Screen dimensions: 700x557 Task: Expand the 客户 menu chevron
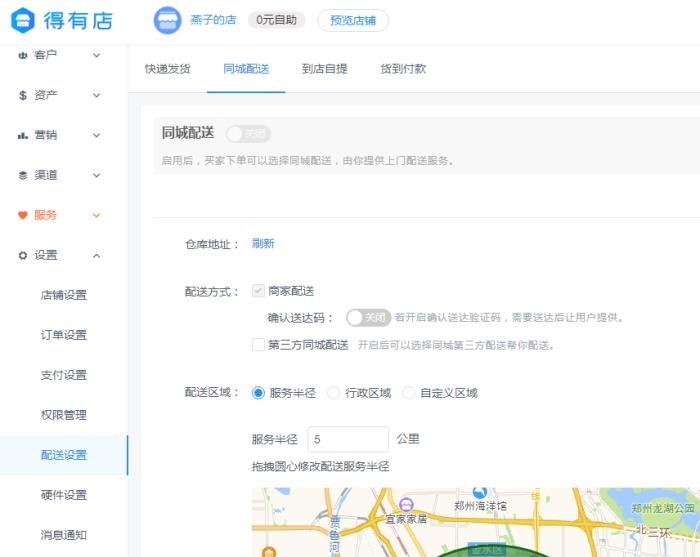coord(96,55)
